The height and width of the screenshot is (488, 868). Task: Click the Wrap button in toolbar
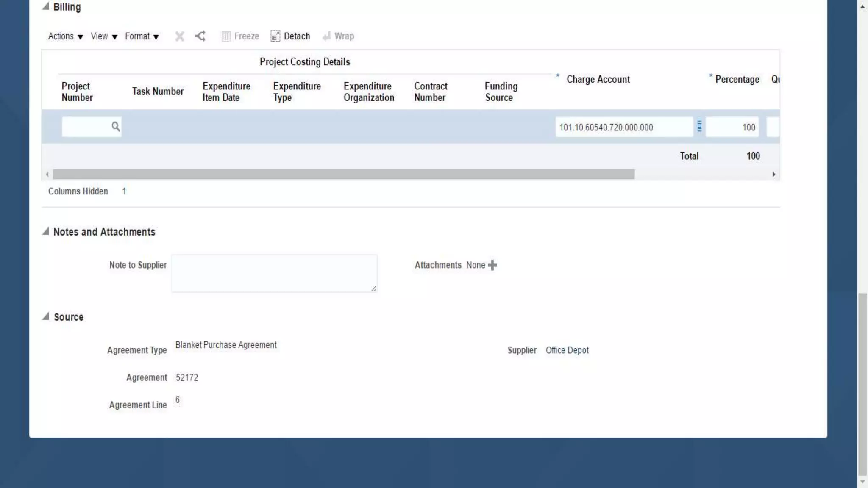point(338,36)
